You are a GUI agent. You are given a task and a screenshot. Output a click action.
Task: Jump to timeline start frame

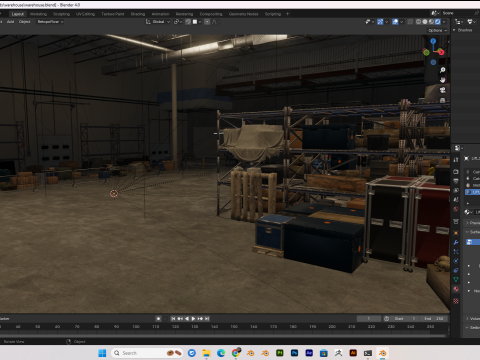click(173, 319)
